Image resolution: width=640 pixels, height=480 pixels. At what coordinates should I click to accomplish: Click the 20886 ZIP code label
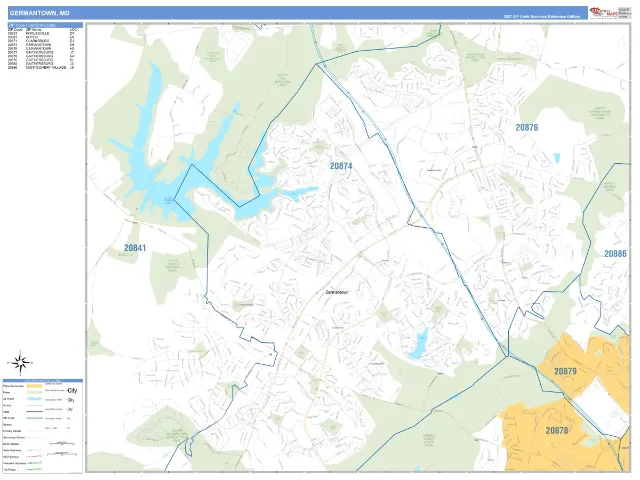coord(615,253)
